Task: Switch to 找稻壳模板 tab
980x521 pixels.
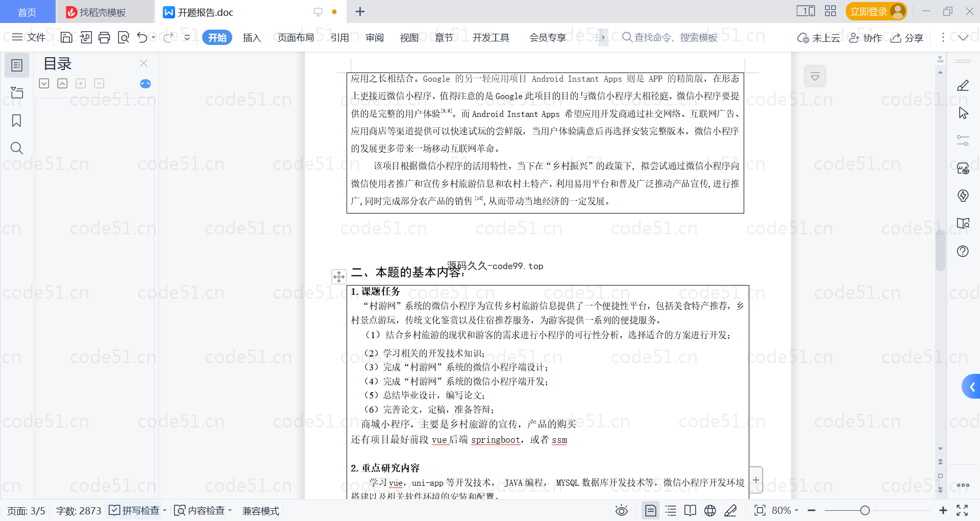Action: [x=105, y=12]
